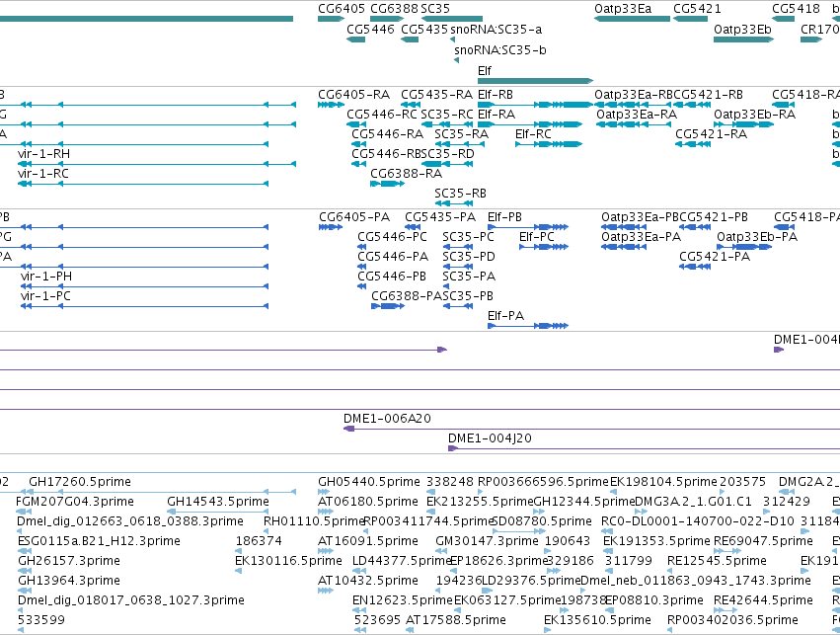Select the CG6405 gene label

(342, 9)
